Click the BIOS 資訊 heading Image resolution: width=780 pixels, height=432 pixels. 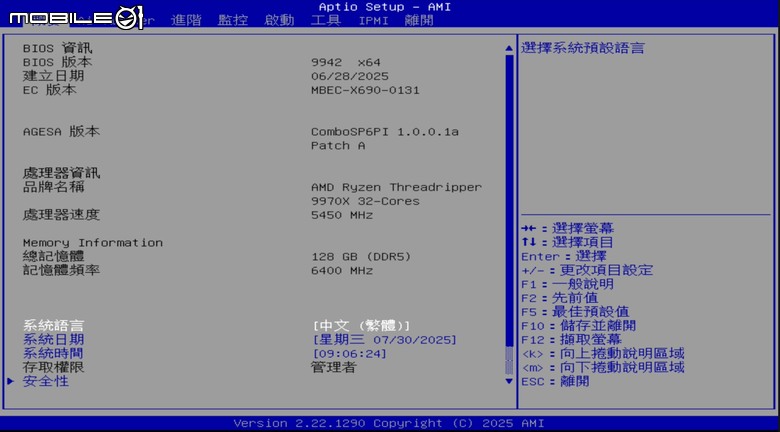[x=57, y=48]
